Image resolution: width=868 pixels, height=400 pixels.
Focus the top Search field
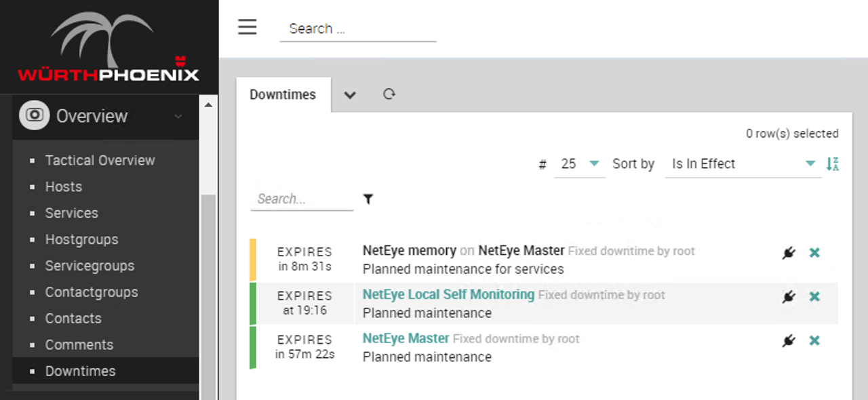click(x=358, y=28)
